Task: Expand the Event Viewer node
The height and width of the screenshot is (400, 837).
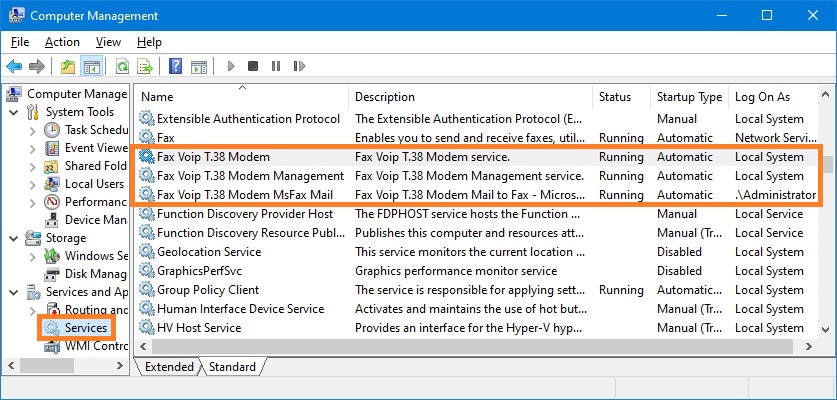Action: [x=33, y=148]
